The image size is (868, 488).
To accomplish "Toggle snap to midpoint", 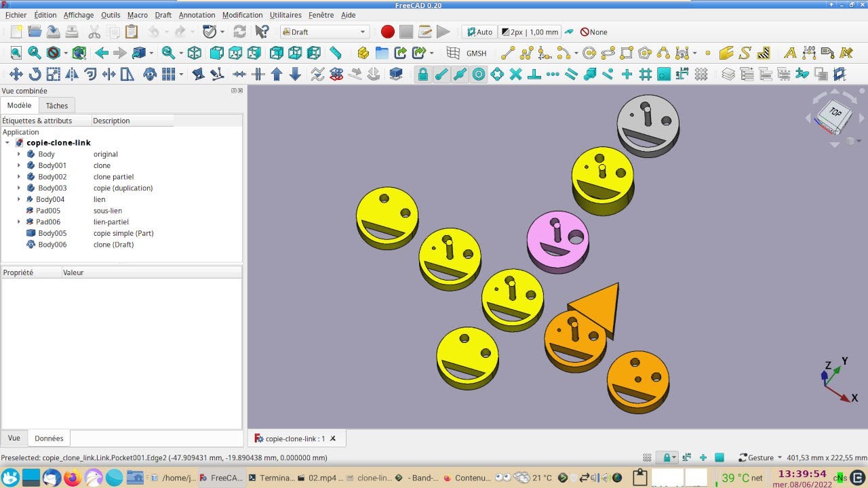I will point(460,74).
